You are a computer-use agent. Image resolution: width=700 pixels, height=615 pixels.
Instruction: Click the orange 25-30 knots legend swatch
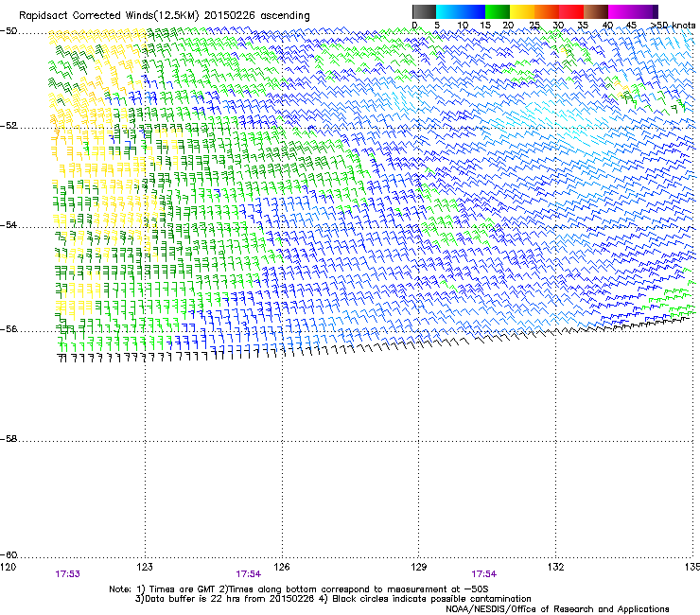[547, 11]
